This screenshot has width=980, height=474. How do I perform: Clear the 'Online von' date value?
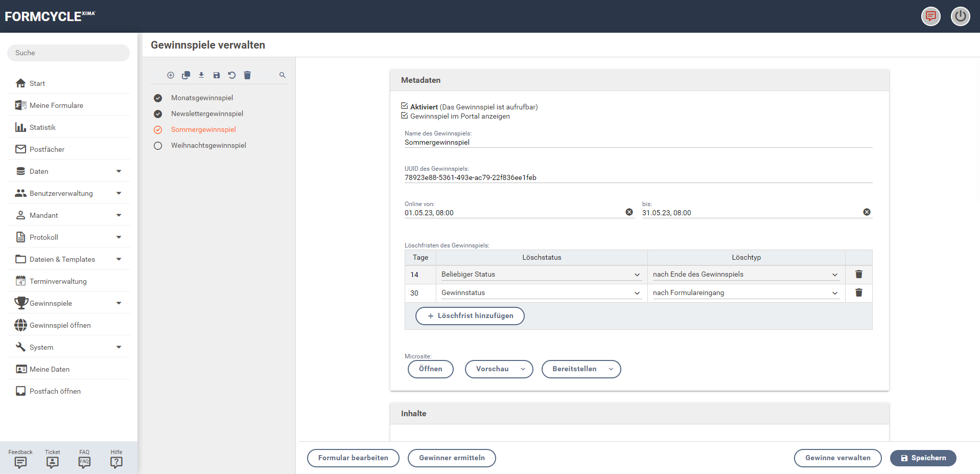629,212
